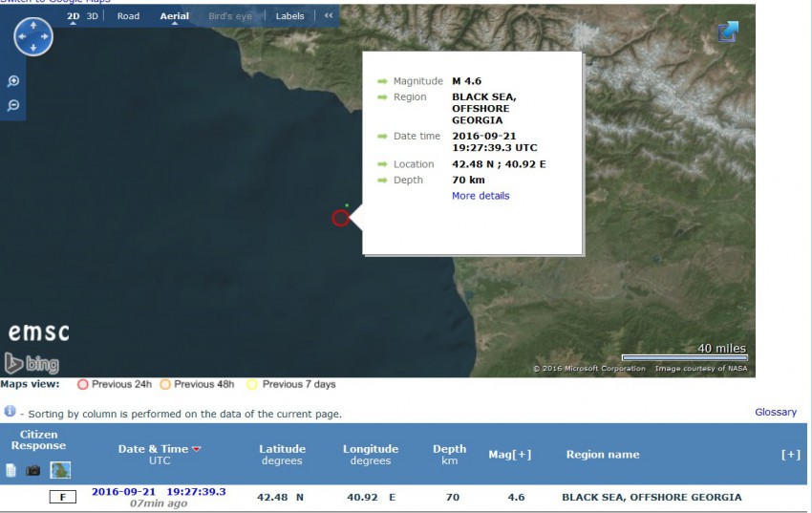Expand the Mag[+] column options
812x513 pixels.
516,455
